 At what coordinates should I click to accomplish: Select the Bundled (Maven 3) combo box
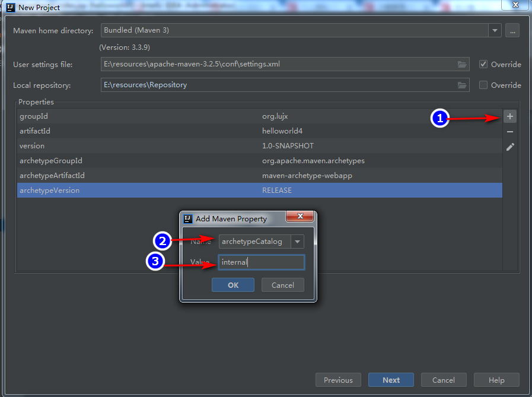[x=267, y=30]
